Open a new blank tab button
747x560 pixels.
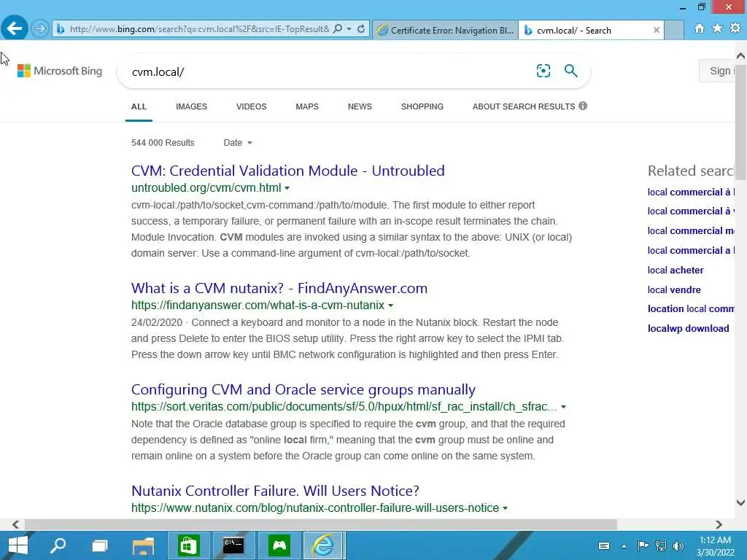[673, 30]
